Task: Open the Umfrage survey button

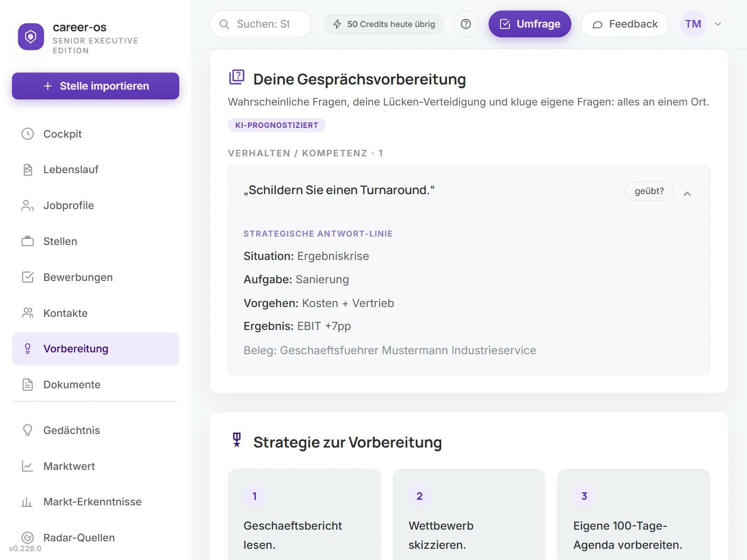Action: tap(530, 24)
